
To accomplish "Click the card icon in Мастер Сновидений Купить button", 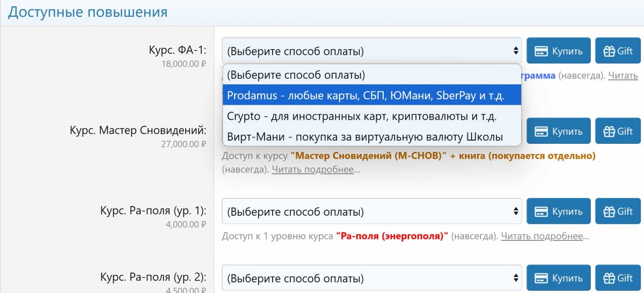I will tap(541, 131).
